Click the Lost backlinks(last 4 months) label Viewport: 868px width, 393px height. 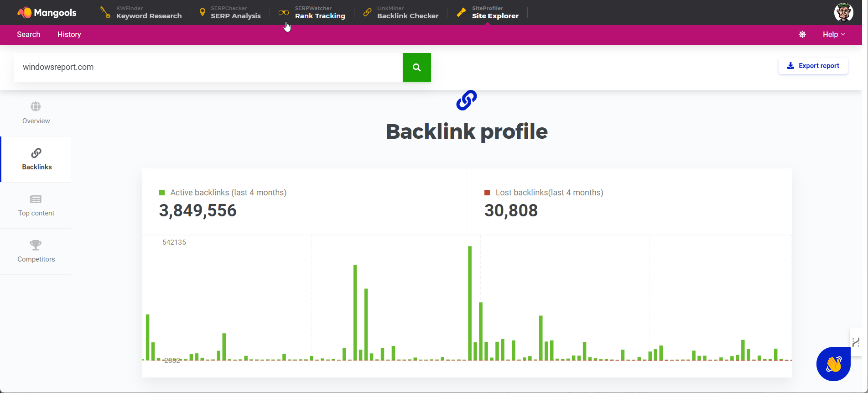click(550, 193)
